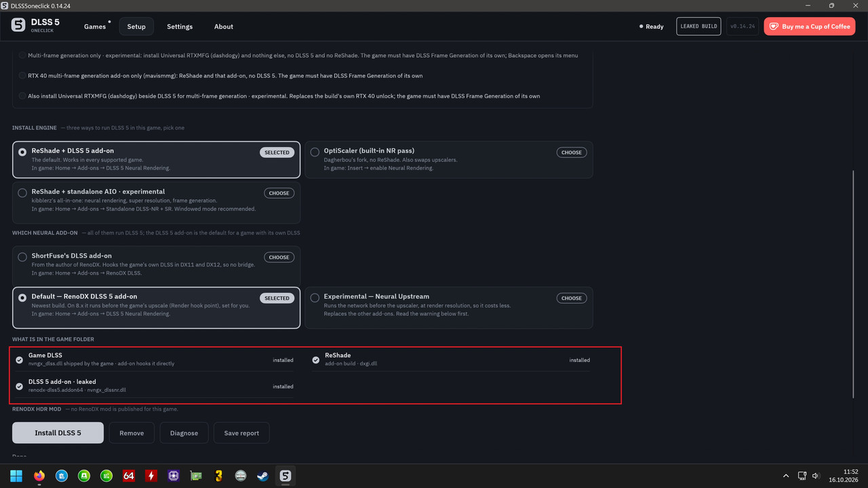Open the green graphics card taskbar app
The image size is (868, 488).
tap(195, 476)
